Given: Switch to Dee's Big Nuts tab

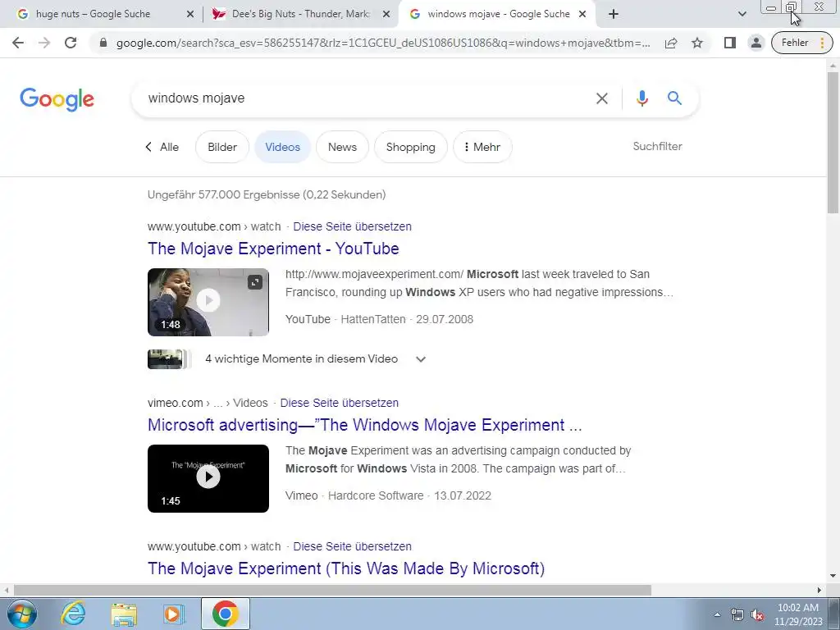Looking at the screenshot, I should [x=300, y=14].
